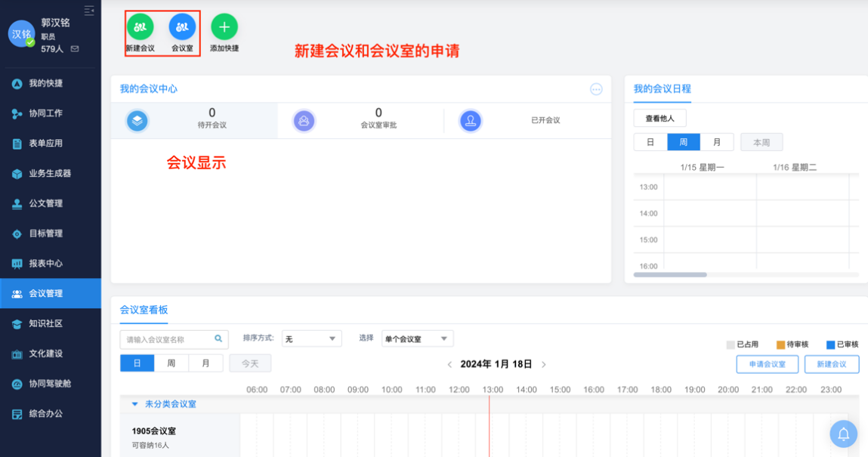Open the 会议室 icon at the top
The width and height of the screenshot is (868, 457).
click(181, 27)
